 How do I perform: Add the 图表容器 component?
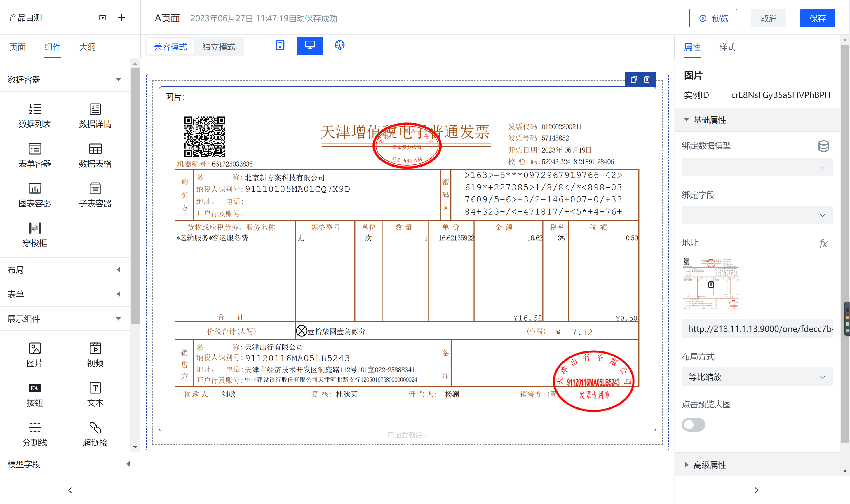click(x=35, y=195)
